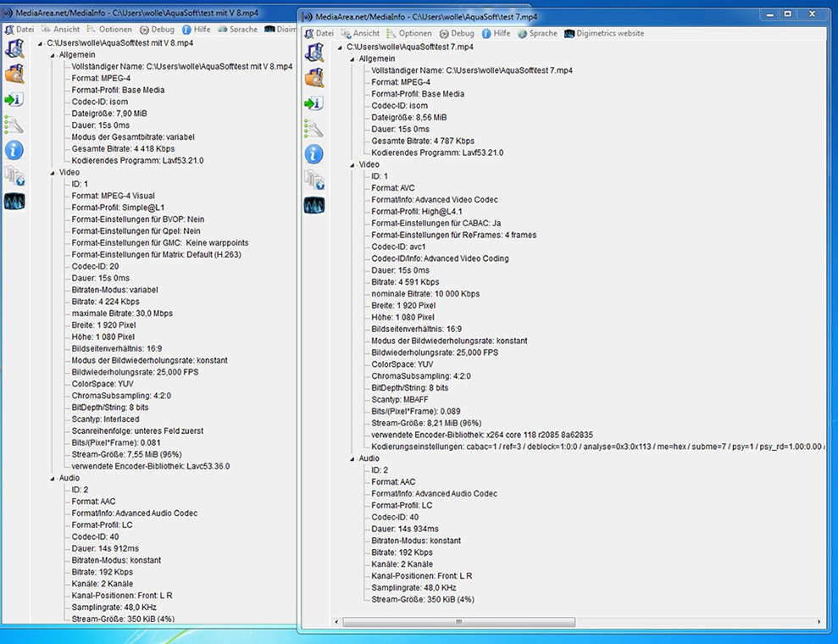This screenshot has width=838, height=644.
Task: Open the Sprache menu in right window
Action: tap(537, 34)
